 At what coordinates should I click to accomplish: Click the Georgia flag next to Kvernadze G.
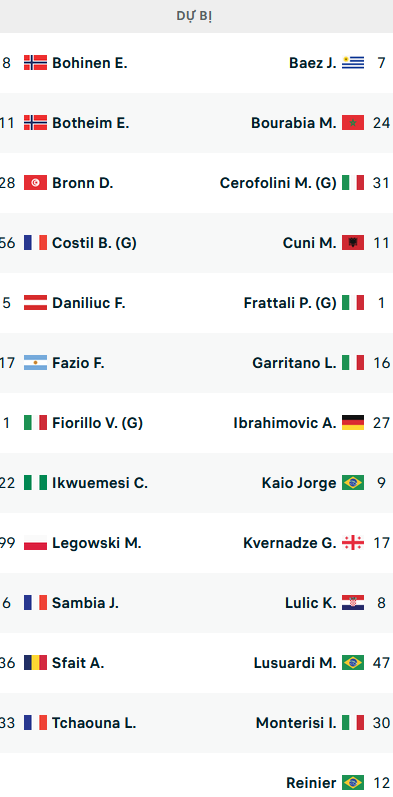(x=353, y=542)
